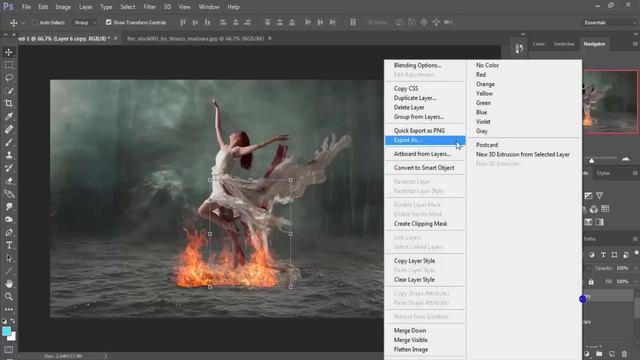The height and width of the screenshot is (360, 640).
Task: Enable the Auto-Select checkbox
Action: click(x=35, y=22)
